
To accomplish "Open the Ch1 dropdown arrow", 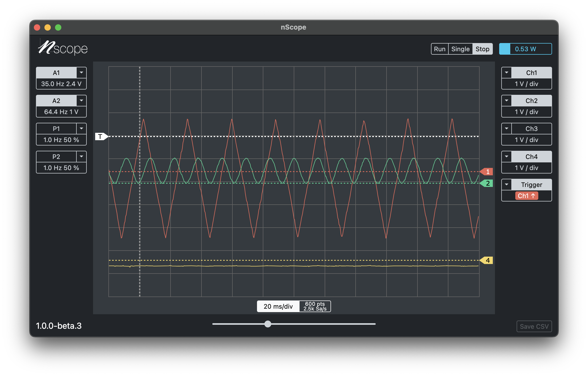I will coord(507,73).
